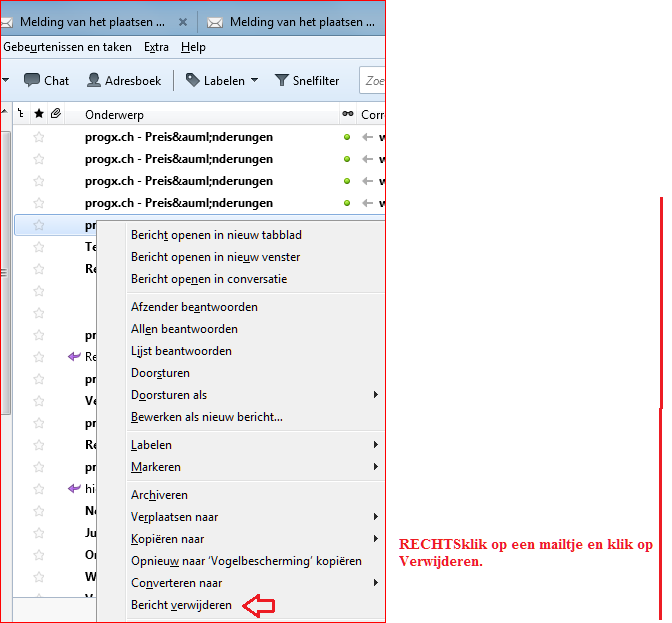Star the first progx.ch message
This screenshot has width=672, height=623.
click(x=39, y=137)
